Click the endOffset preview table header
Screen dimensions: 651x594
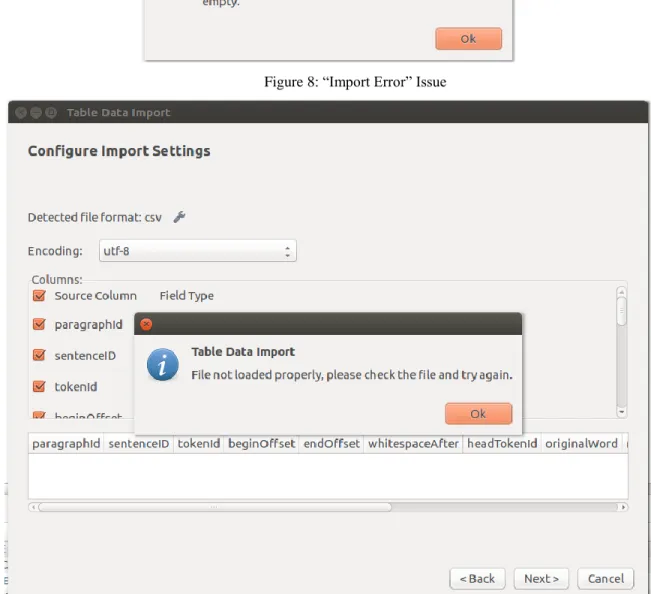click(331, 443)
